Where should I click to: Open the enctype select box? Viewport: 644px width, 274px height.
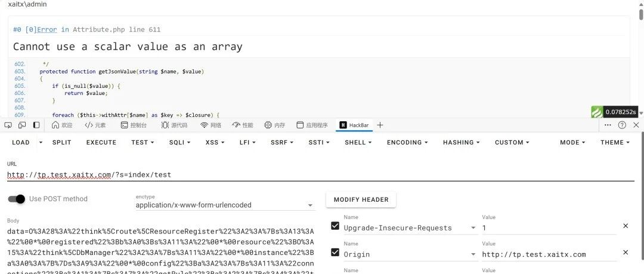click(225, 205)
